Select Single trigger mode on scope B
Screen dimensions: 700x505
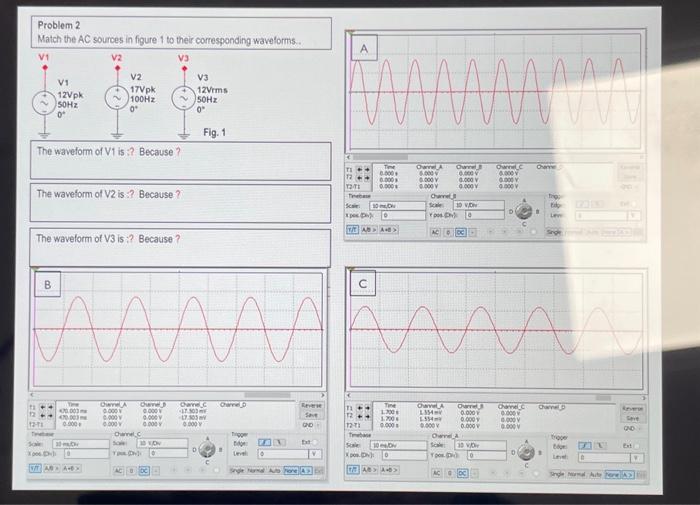[237, 470]
